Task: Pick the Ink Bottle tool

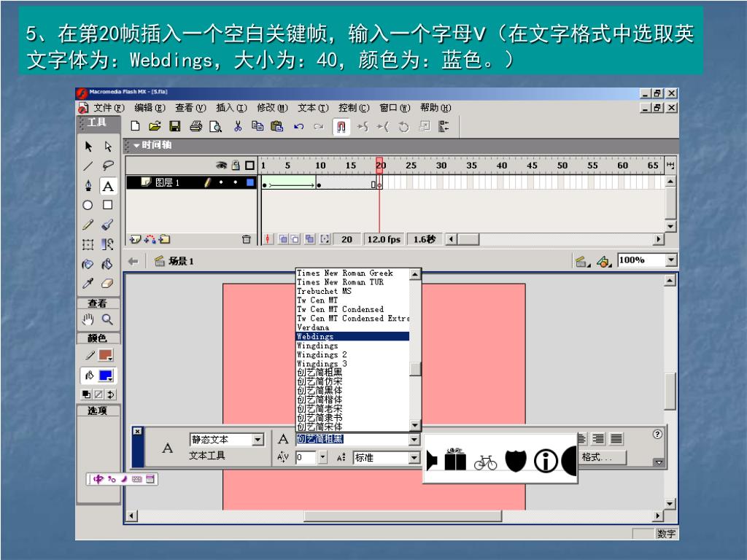Action: tap(88, 264)
